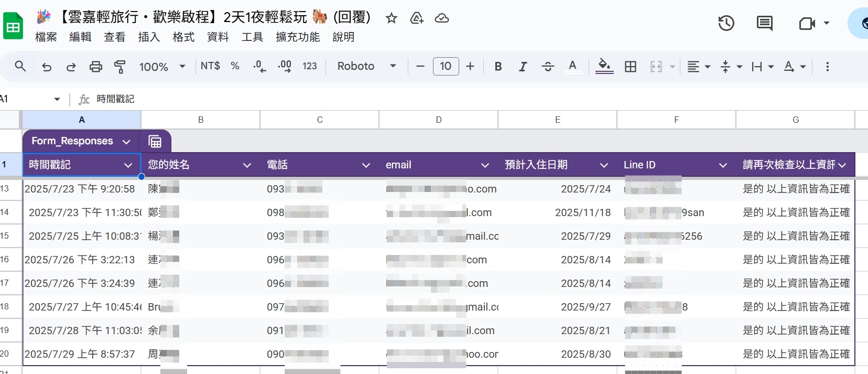Open the 檔案 menu

click(x=46, y=37)
